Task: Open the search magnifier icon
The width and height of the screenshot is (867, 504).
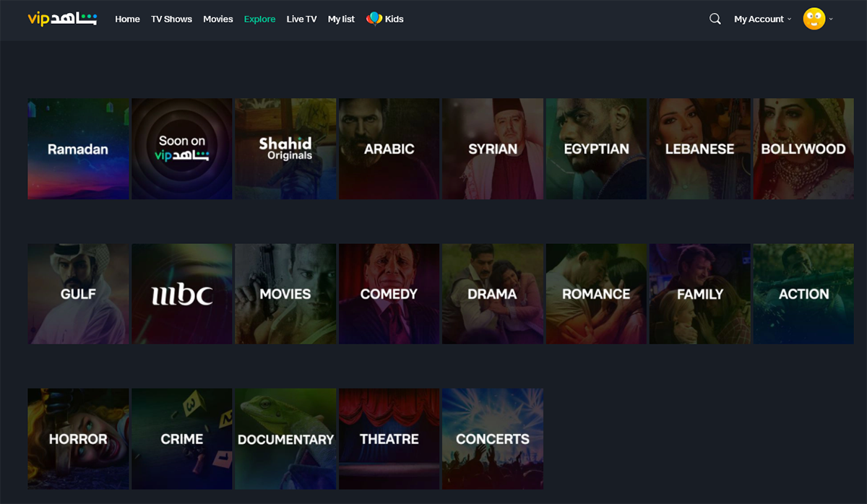Action: tap(715, 19)
